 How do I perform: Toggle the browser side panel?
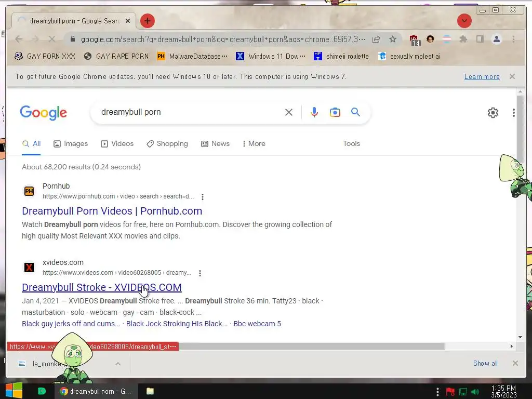pyautogui.click(x=480, y=39)
